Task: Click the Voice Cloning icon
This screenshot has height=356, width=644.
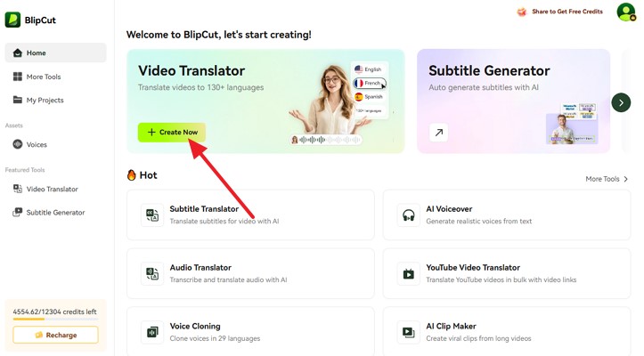Action: point(152,332)
